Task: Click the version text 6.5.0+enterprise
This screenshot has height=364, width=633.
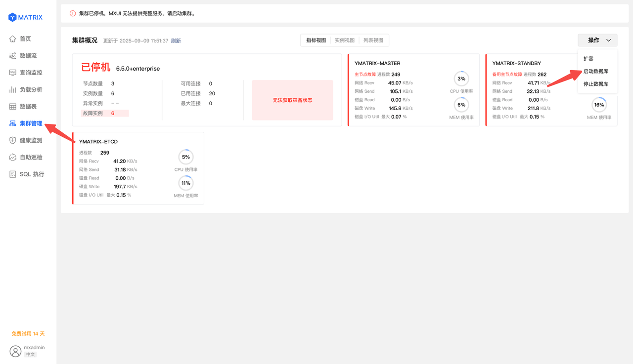Action: coord(138,69)
